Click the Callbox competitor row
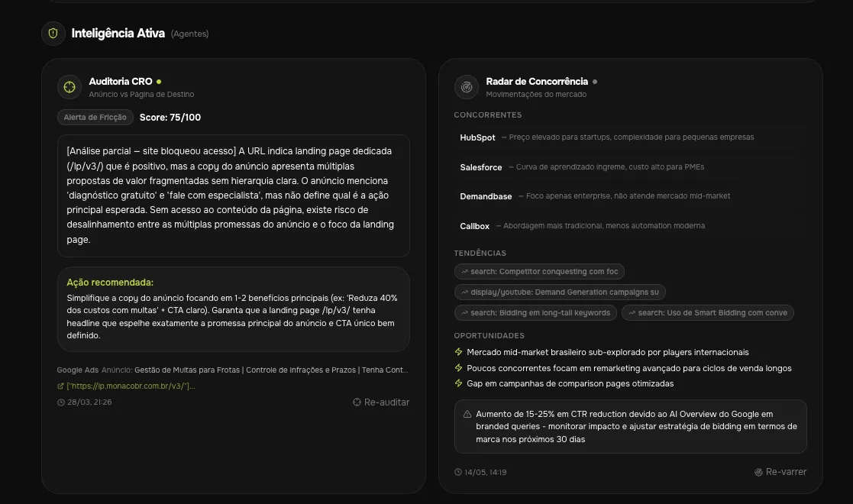This screenshot has height=504, width=853. (x=630, y=226)
